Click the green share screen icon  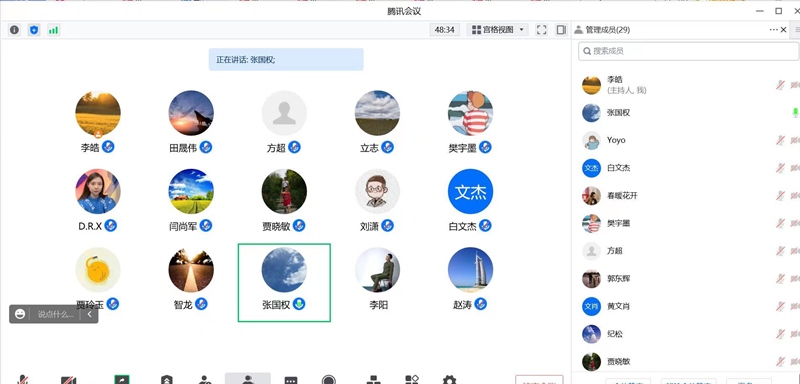(122, 379)
